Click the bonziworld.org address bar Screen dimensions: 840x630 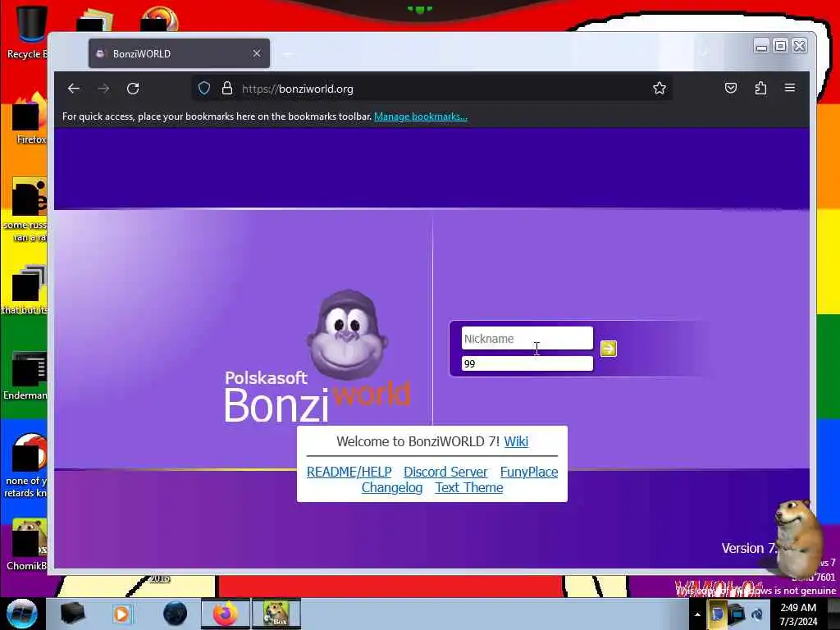(x=431, y=89)
